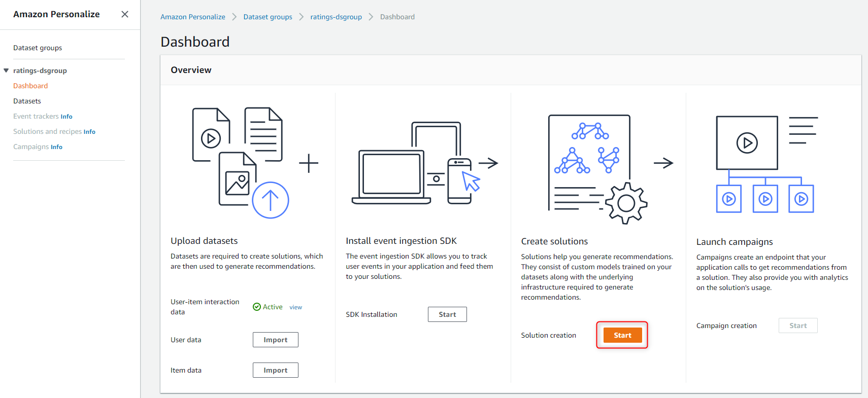This screenshot has width=868, height=398.
Task: Click the User-item interaction data label
Action: pos(205,307)
